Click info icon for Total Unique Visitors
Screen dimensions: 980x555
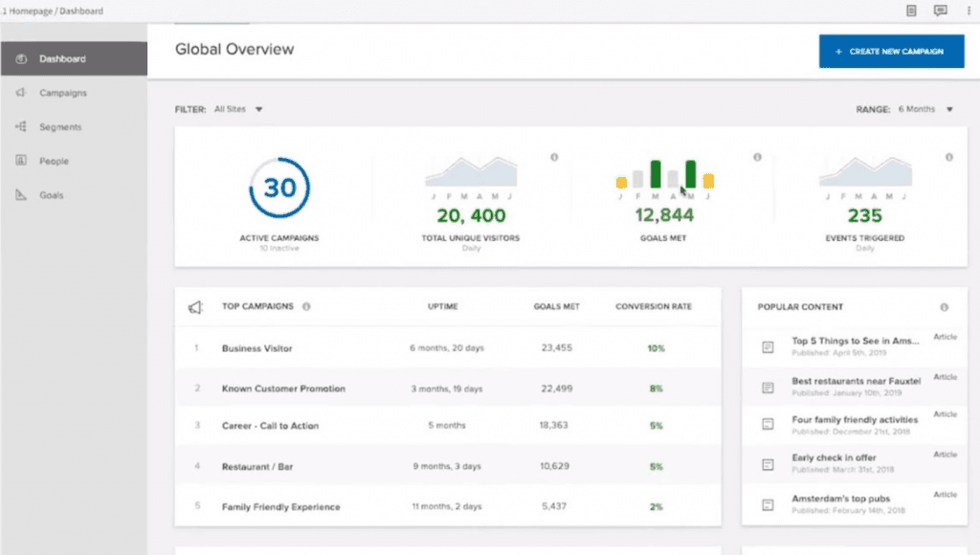[554, 158]
